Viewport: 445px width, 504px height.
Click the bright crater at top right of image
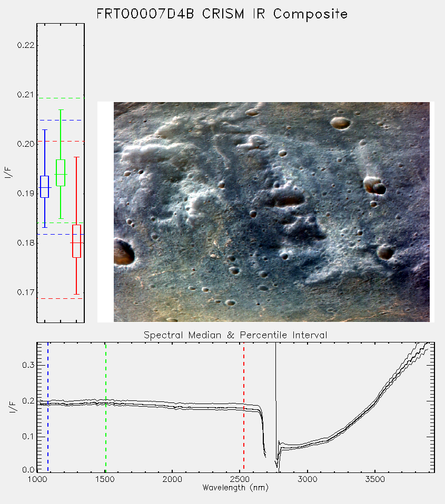point(340,123)
